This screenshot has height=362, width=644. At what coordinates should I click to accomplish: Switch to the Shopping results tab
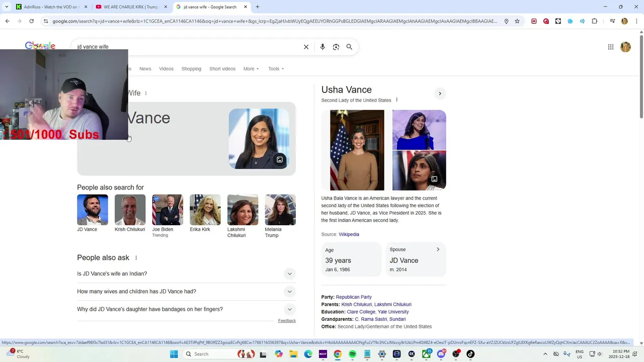191,69
